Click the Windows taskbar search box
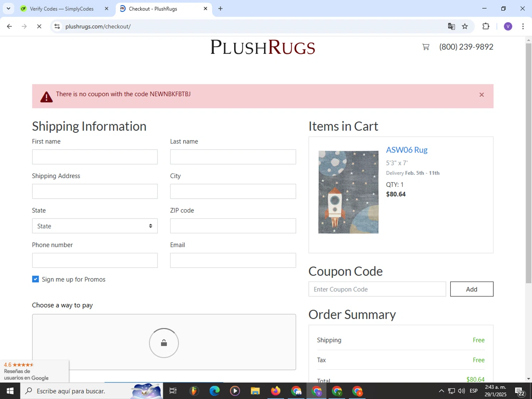Viewport: 532px width, 399px height. (92, 391)
